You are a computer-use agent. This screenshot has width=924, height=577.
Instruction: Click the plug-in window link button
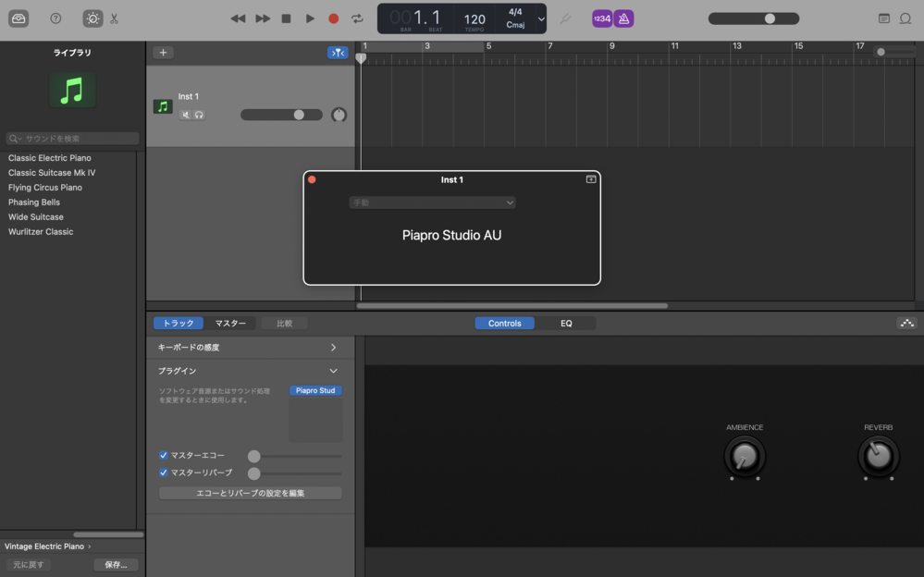coord(590,179)
